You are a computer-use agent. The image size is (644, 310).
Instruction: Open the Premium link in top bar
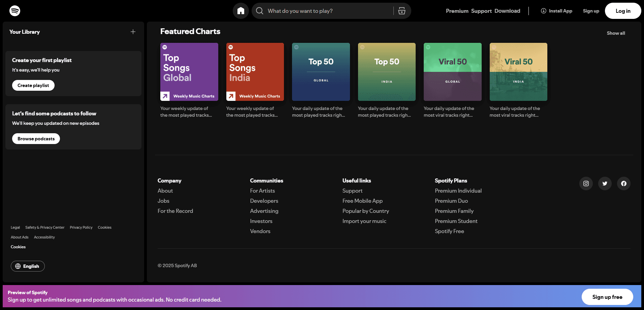(x=457, y=11)
